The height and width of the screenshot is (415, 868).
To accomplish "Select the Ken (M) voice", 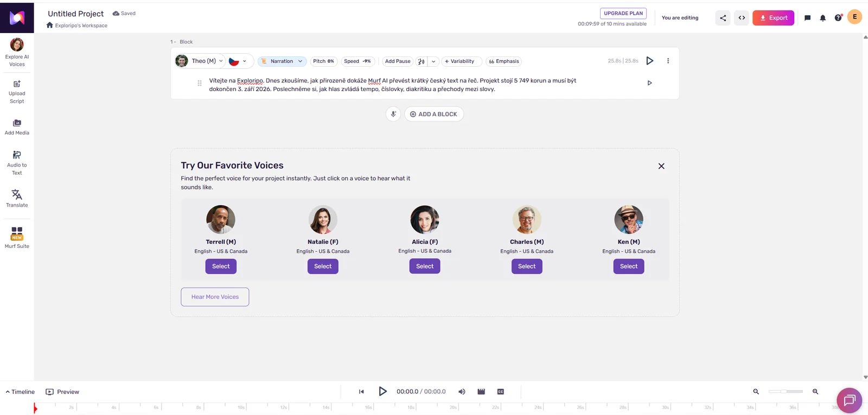I will (x=629, y=266).
